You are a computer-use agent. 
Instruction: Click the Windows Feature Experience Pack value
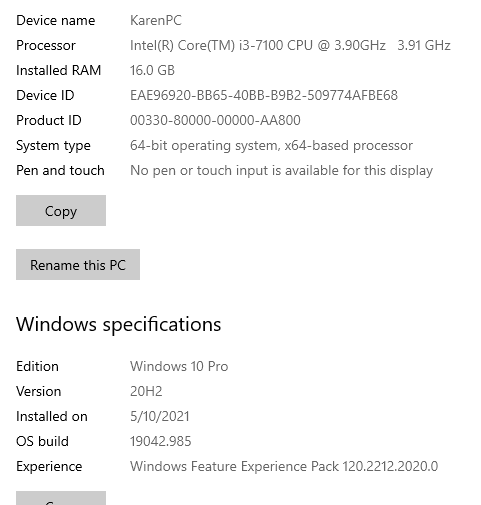(284, 466)
